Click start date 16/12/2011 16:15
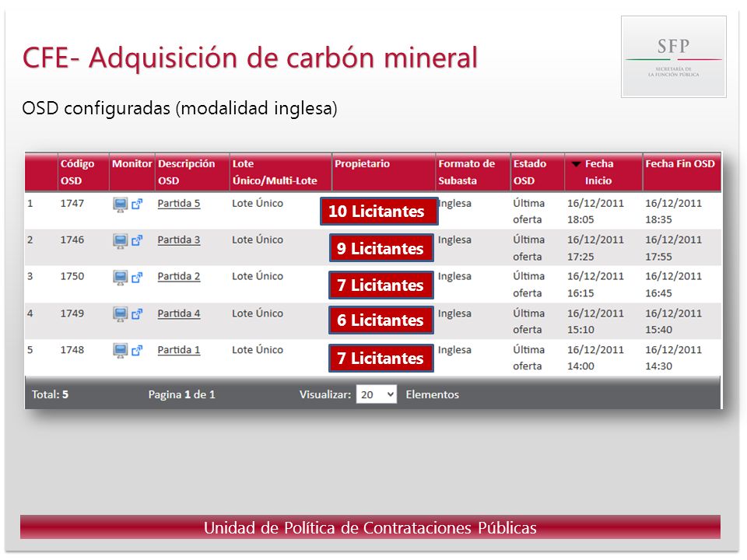This screenshot has height=560, width=747. (595, 285)
